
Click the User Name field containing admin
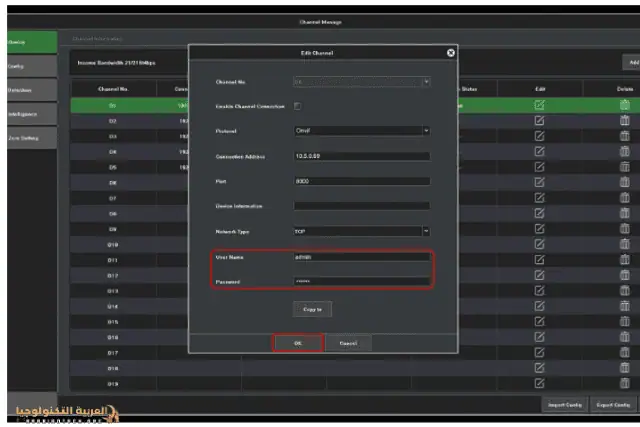pos(362,257)
